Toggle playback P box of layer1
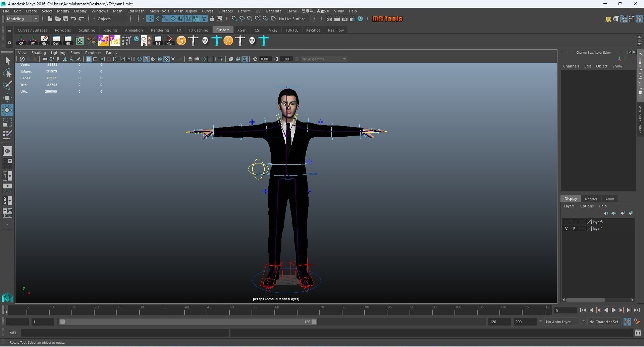 coord(574,229)
